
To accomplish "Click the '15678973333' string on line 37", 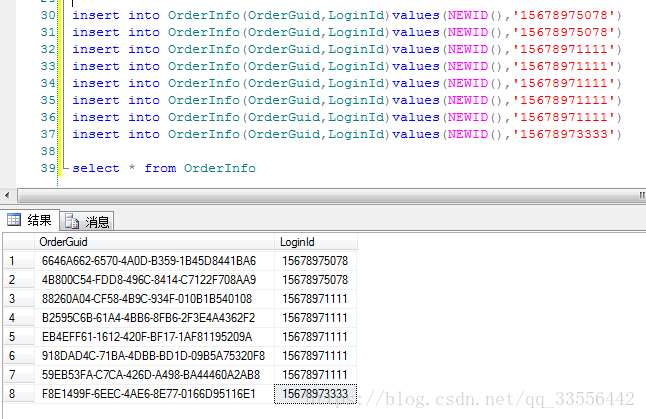I will [x=564, y=134].
